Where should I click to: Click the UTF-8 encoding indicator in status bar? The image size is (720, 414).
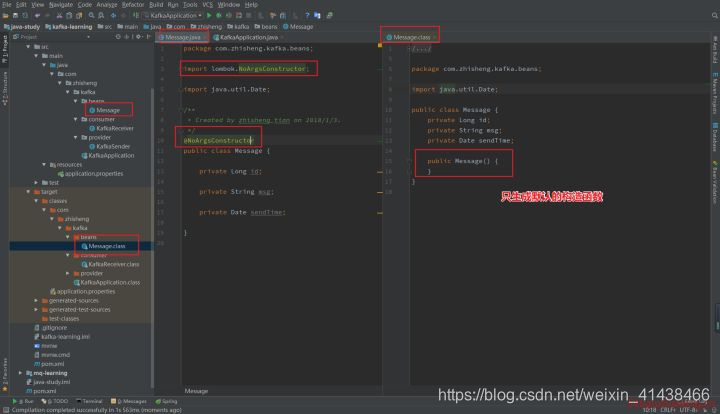click(x=688, y=410)
